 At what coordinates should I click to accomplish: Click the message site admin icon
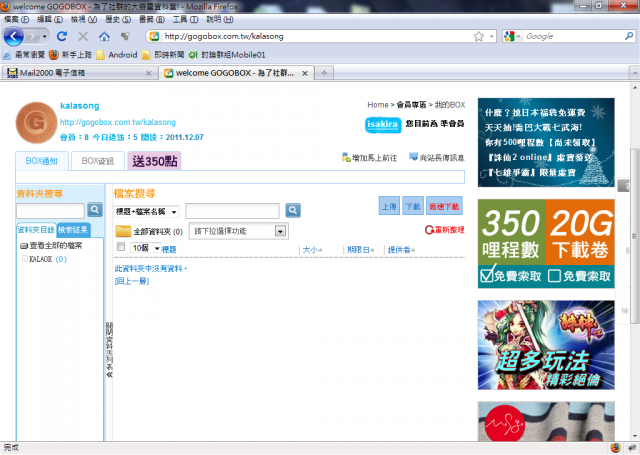(413, 157)
